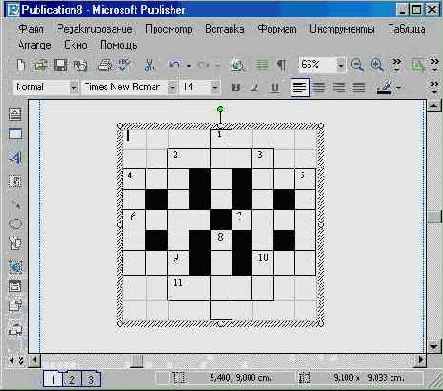Select the Insert Table tool in the left toolbar
443x391 pixels.
tap(15, 134)
